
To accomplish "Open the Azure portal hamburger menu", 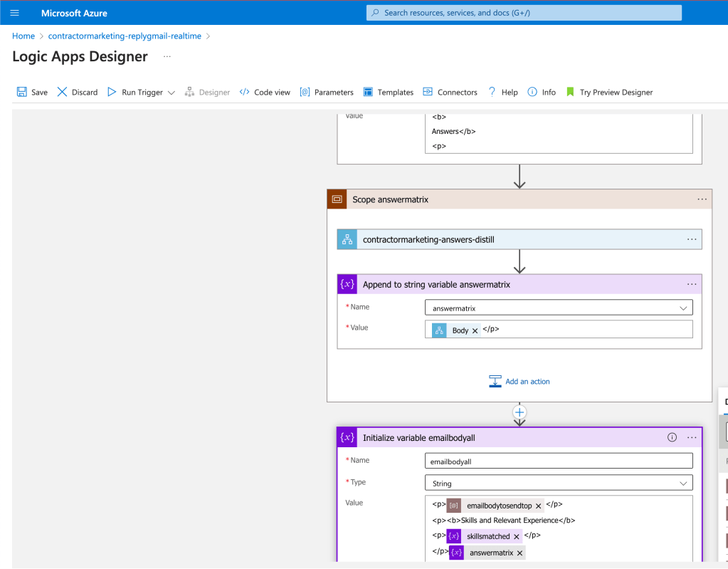I will click(14, 13).
